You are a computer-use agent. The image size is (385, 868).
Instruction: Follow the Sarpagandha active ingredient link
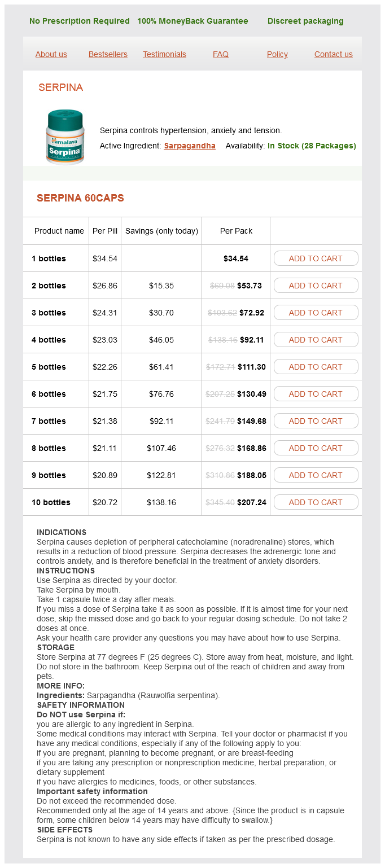tap(190, 146)
